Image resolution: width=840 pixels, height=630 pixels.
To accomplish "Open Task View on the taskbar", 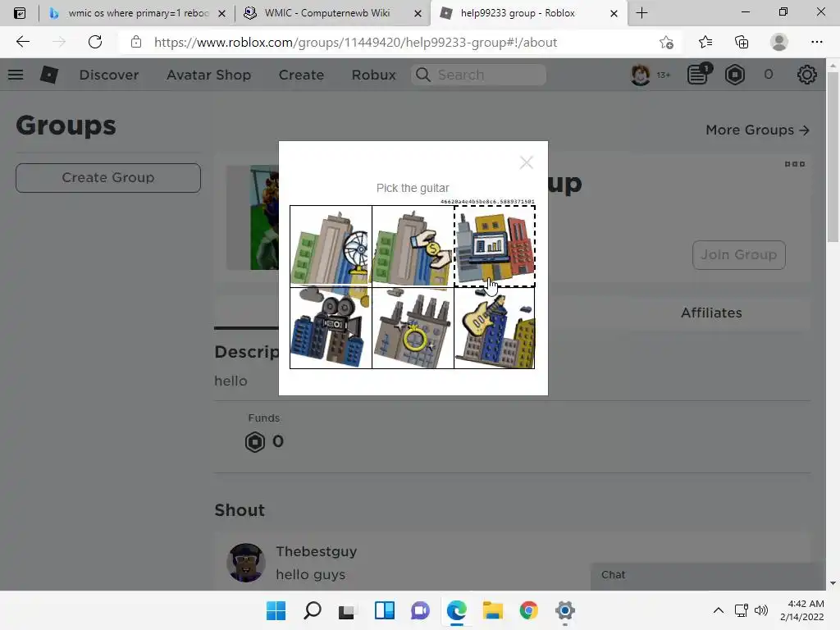I will pos(347,610).
